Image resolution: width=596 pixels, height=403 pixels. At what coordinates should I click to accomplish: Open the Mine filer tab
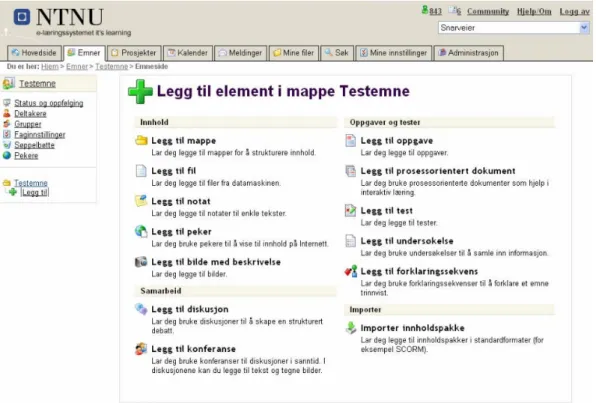point(294,53)
